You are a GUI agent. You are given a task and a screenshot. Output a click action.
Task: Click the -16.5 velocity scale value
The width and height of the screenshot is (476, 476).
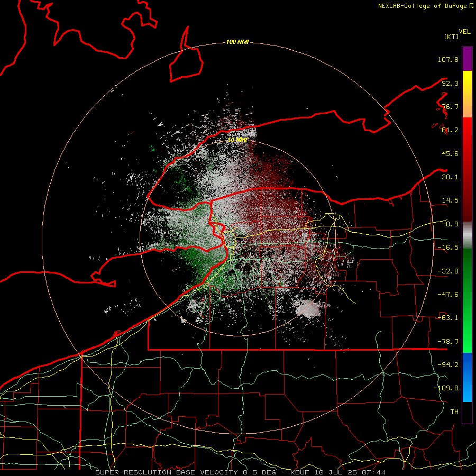(x=448, y=248)
